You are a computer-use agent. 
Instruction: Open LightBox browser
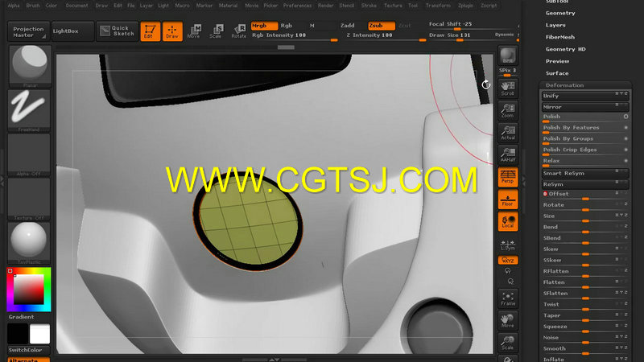pyautogui.click(x=73, y=31)
